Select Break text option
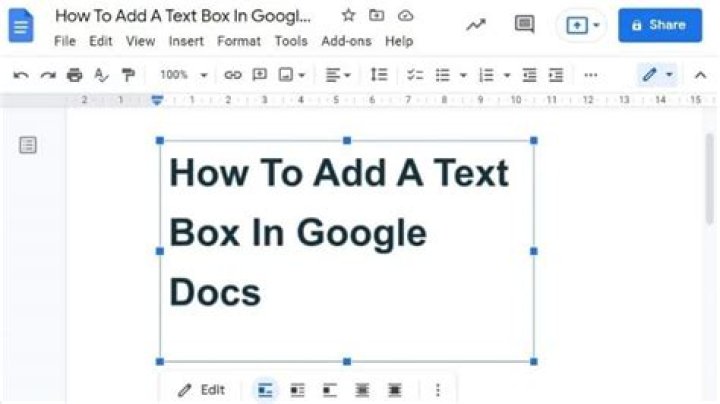This screenshot has width=720, height=404. [x=330, y=390]
